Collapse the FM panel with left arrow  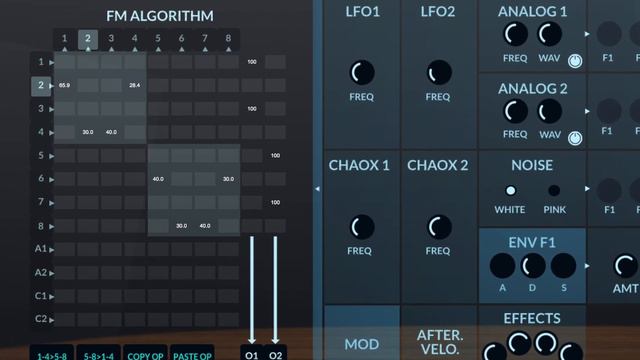[317, 189]
